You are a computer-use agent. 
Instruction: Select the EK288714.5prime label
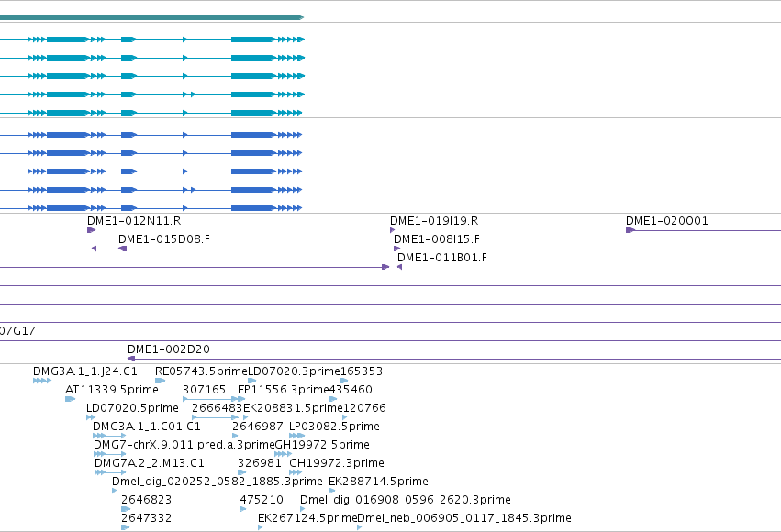click(x=378, y=482)
